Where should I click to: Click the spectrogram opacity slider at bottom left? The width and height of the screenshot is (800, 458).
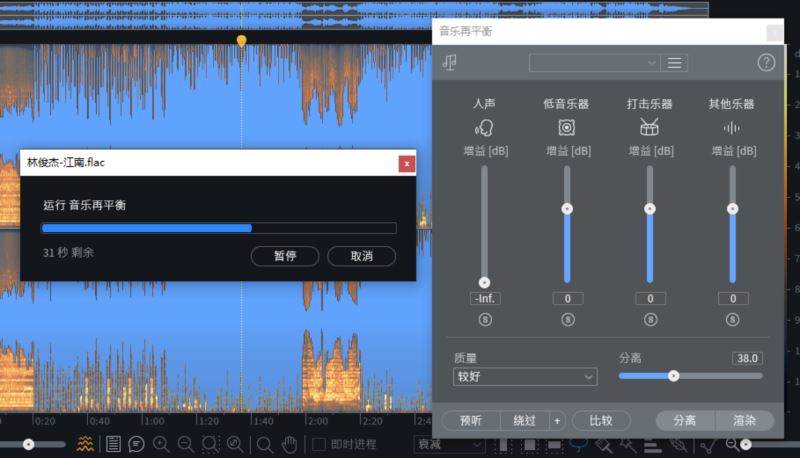(x=29, y=444)
